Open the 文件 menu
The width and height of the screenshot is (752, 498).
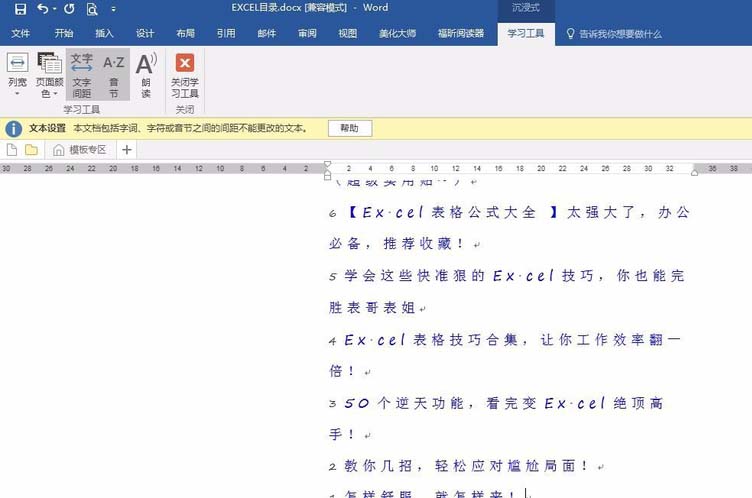click(21, 34)
